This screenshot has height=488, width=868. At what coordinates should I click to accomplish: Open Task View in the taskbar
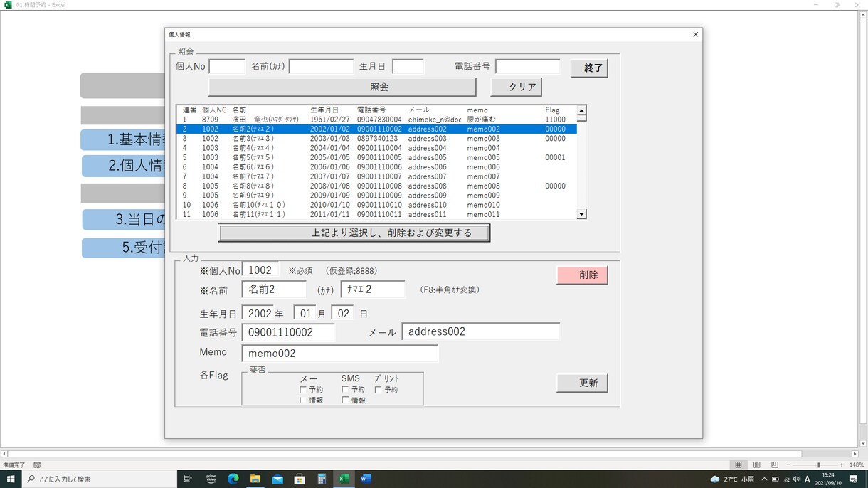coord(188,479)
